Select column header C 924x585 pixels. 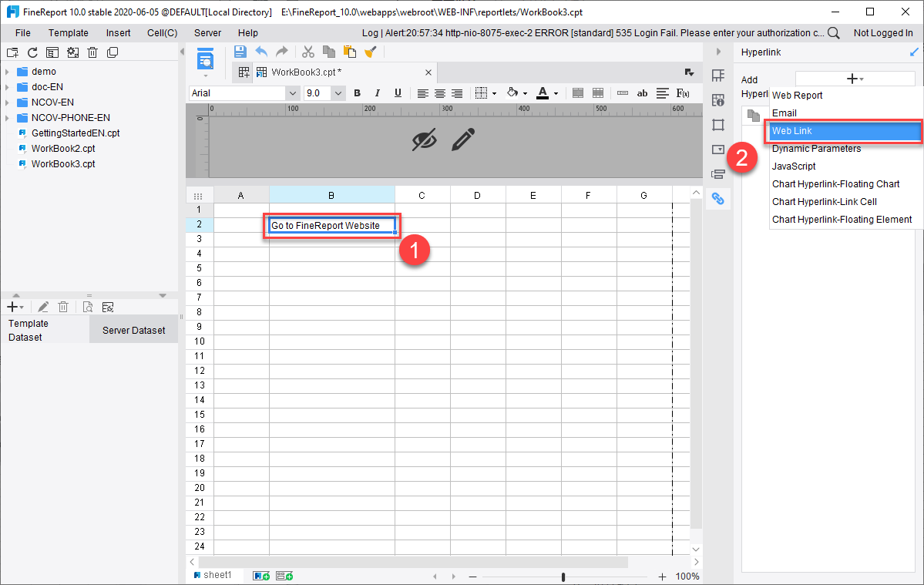[x=422, y=196]
